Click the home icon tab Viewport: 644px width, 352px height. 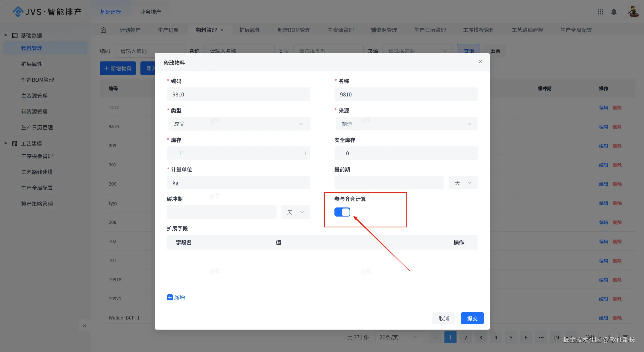(103, 30)
